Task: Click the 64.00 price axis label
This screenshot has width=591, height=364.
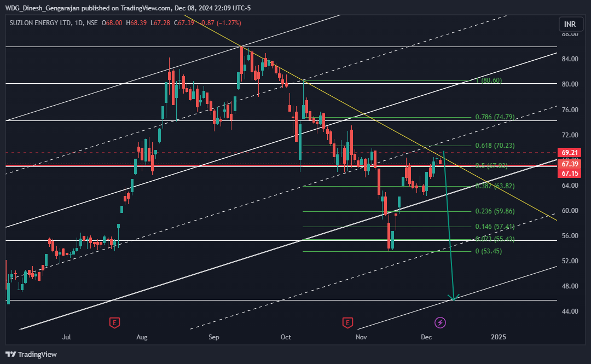Action: pyautogui.click(x=570, y=186)
